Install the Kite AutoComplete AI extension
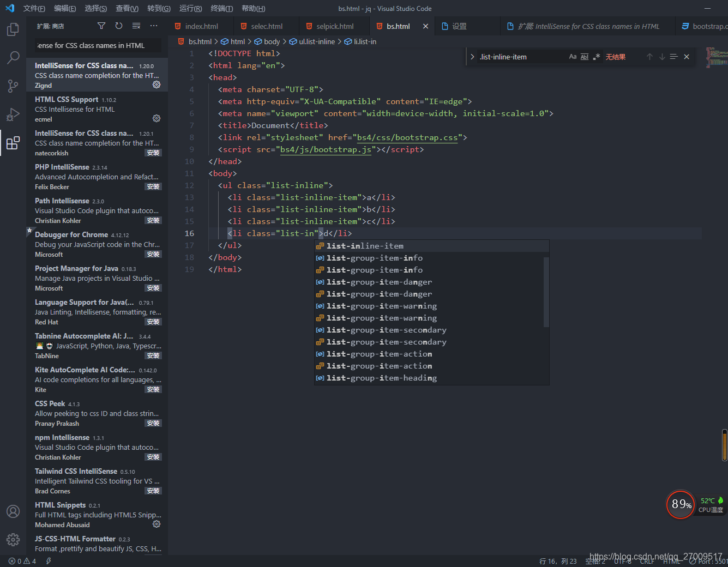Image resolution: width=728 pixels, height=567 pixels. (x=153, y=389)
